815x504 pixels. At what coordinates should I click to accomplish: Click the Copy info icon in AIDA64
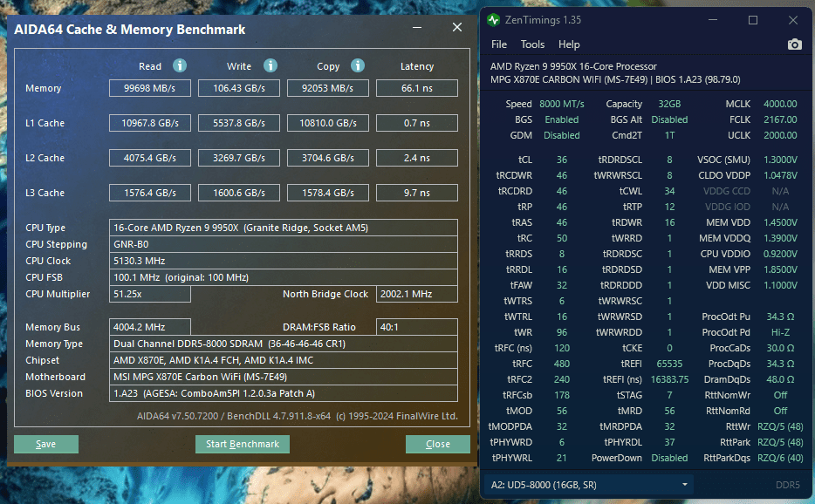(x=357, y=65)
